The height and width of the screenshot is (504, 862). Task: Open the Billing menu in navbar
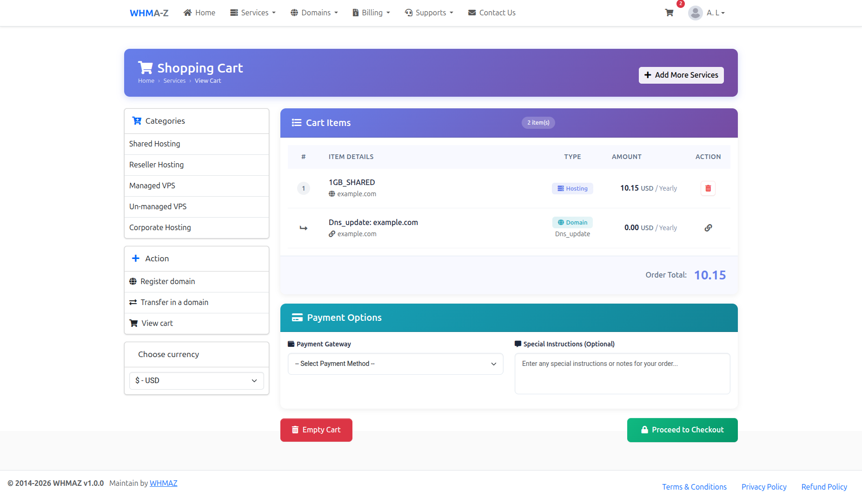click(371, 13)
